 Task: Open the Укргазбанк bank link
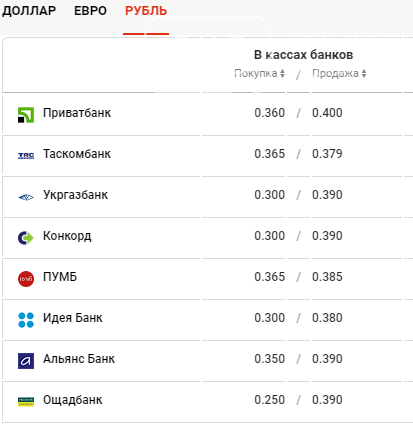pyautogui.click(x=75, y=195)
